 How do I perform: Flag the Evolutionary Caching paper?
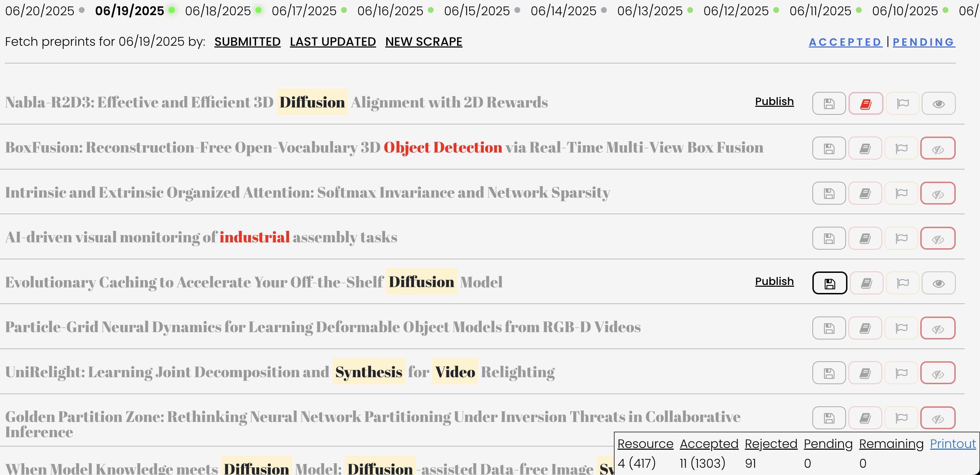point(902,283)
